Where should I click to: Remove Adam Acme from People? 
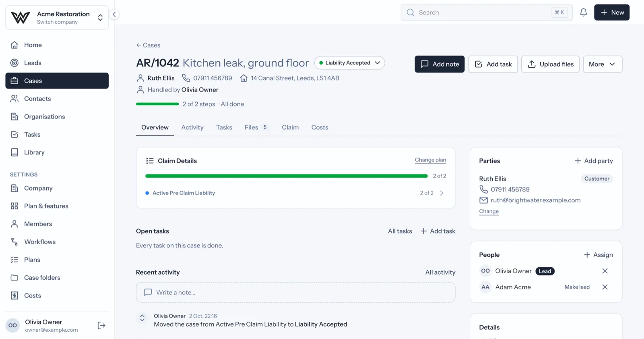tap(605, 287)
